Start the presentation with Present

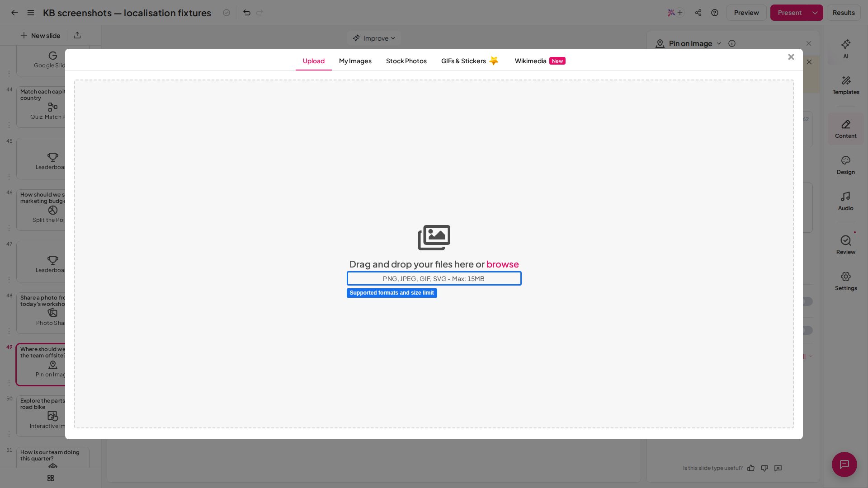coord(789,13)
